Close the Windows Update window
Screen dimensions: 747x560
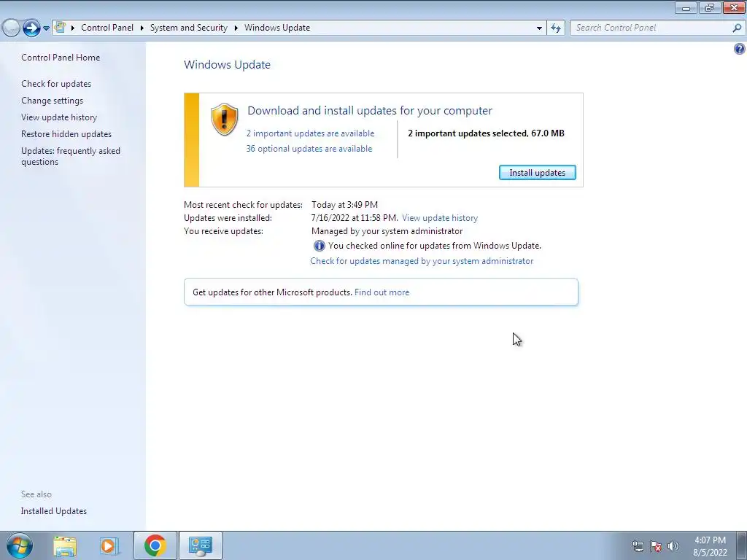[734, 7]
